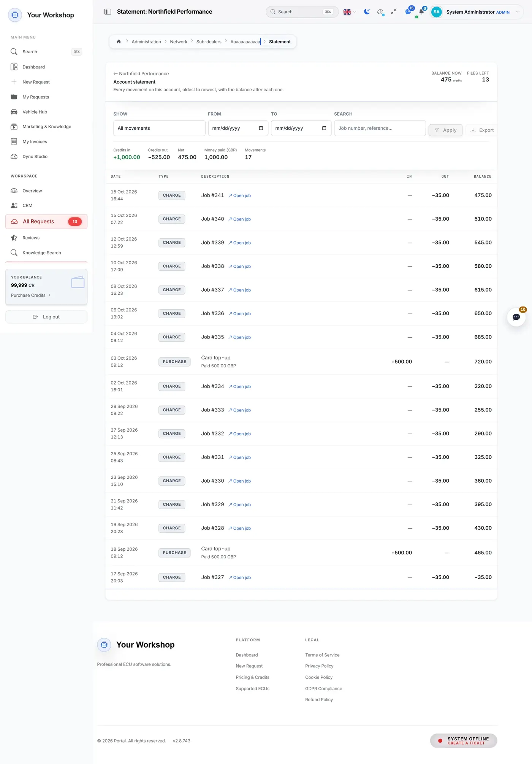532x764 pixels.
Task: Open job link for Job #334
Action: click(x=239, y=386)
